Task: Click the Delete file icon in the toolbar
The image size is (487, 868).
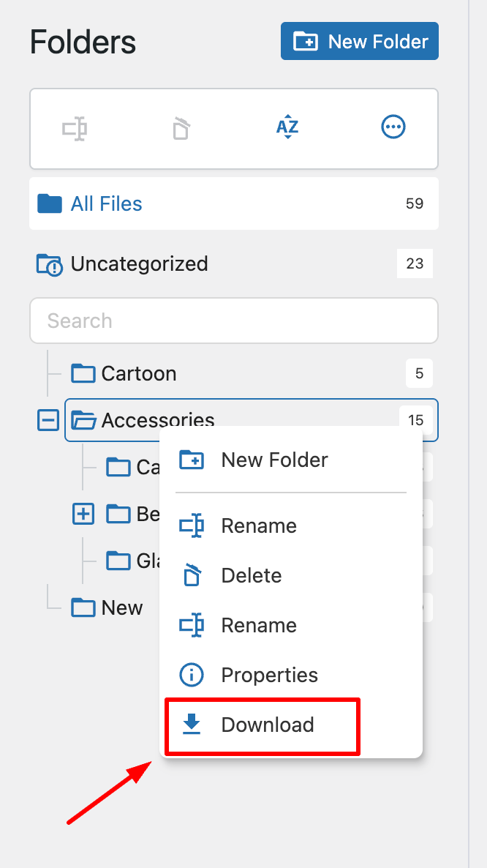Action: (x=181, y=127)
